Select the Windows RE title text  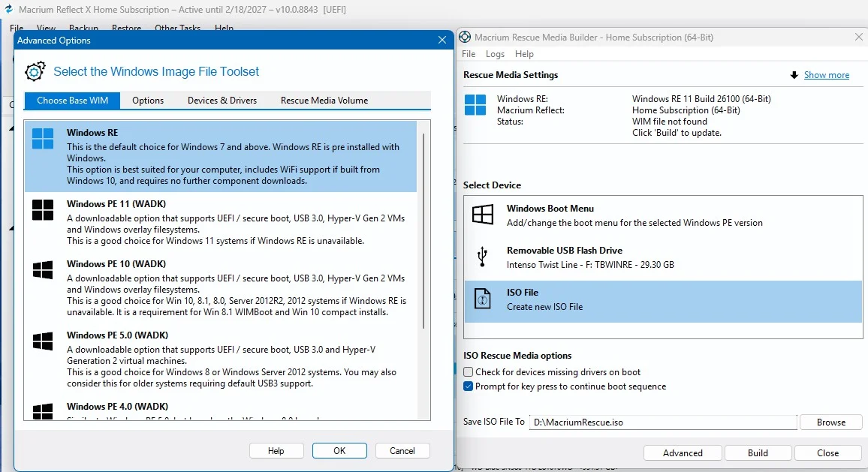point(92,133)
